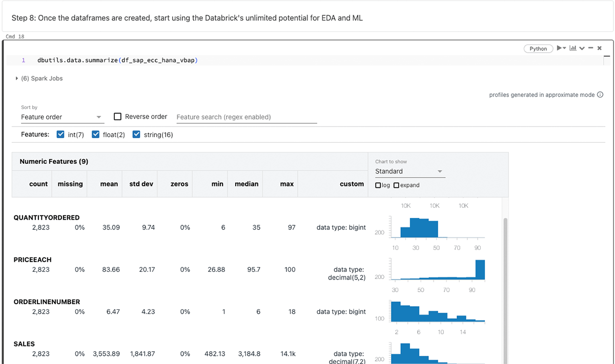
Task: Delete the cell using the X icon
Action: (x=599, y=48)
